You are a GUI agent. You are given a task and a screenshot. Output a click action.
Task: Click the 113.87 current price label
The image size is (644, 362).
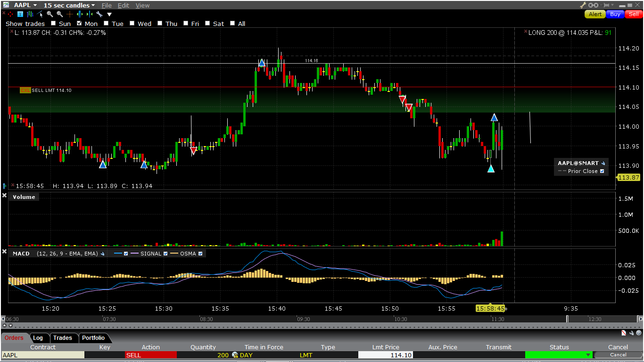pyautogui.click(x=629, y=177)
